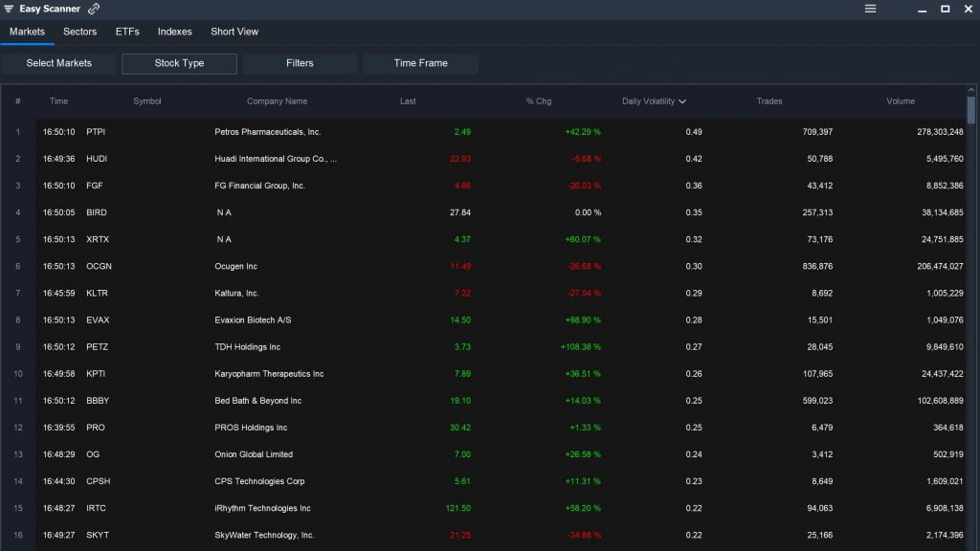Select the PTPI Petros Pharmaceuticals row

point(383,131)
